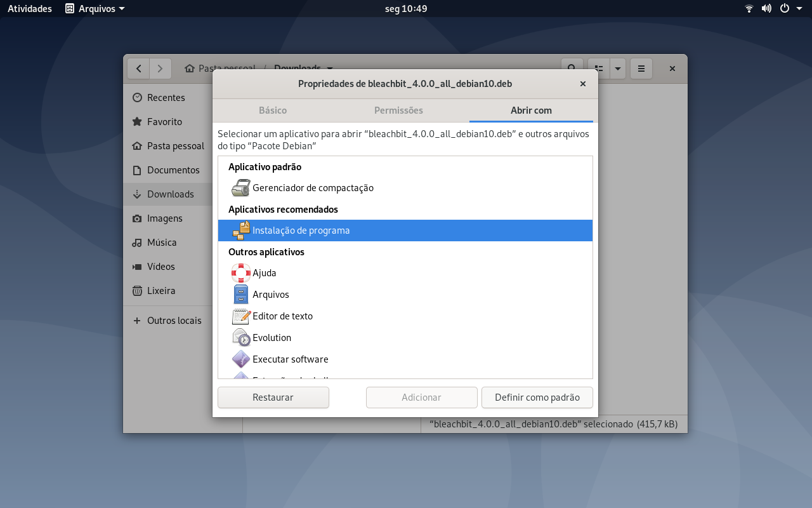
Task: Click the Executar software diamond icon
Action: pos(240,359)
